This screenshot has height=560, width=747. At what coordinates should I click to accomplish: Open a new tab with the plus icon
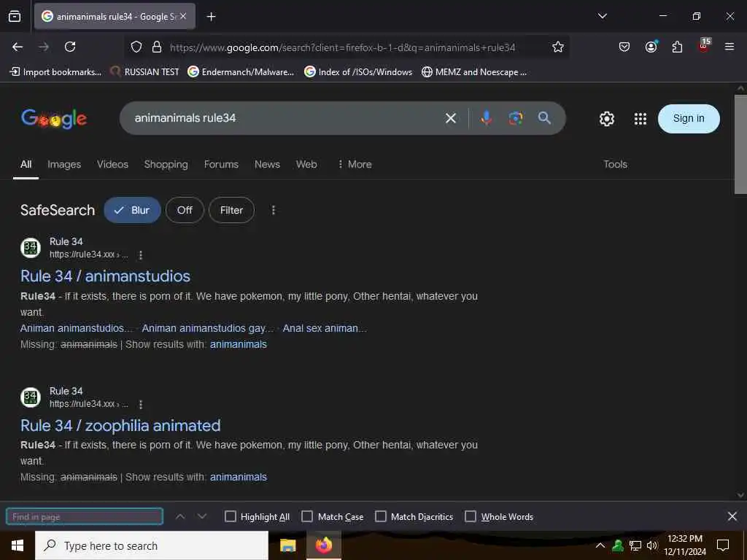click(x=211, y=17)
